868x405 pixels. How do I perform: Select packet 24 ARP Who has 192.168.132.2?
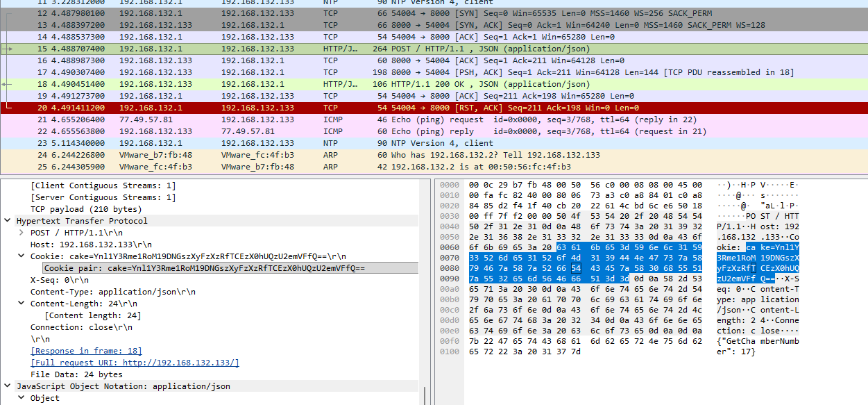pos(434,155)
